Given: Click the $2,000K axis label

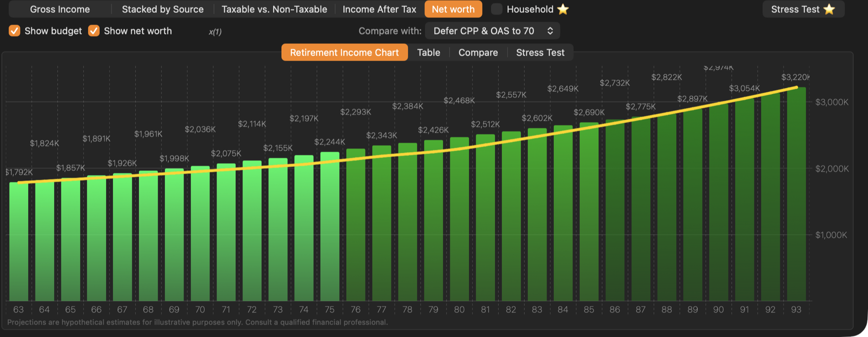Looking at the screenshot, I should click(x=832, y=169).
